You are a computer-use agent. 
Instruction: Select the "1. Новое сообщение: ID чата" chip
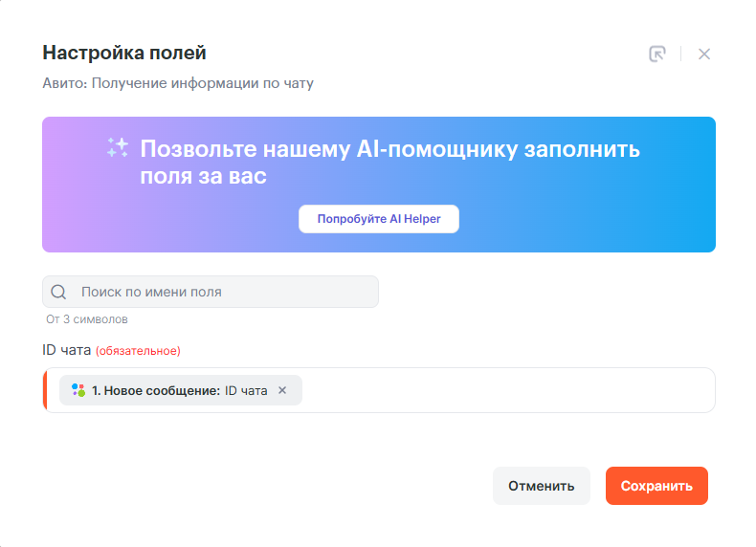coord(179,390)
